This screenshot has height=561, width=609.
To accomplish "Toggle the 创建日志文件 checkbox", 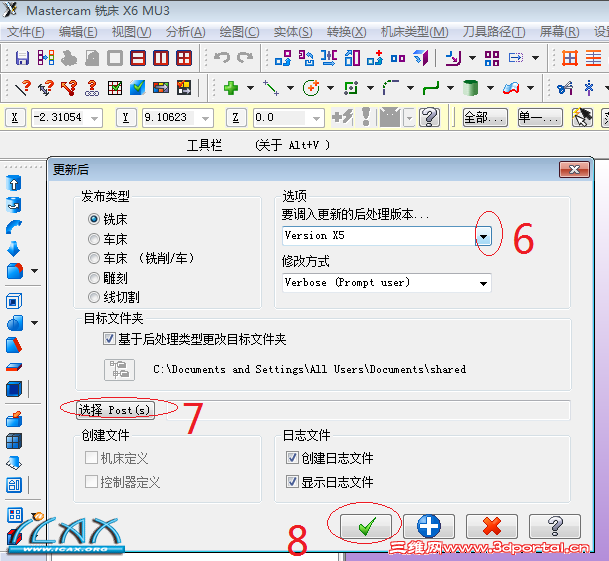I will coord(292,458).
